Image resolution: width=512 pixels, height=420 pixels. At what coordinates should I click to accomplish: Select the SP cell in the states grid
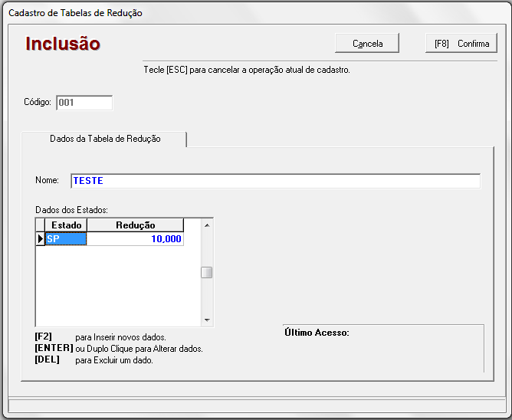pyautogui.click(x=66, y=239)
